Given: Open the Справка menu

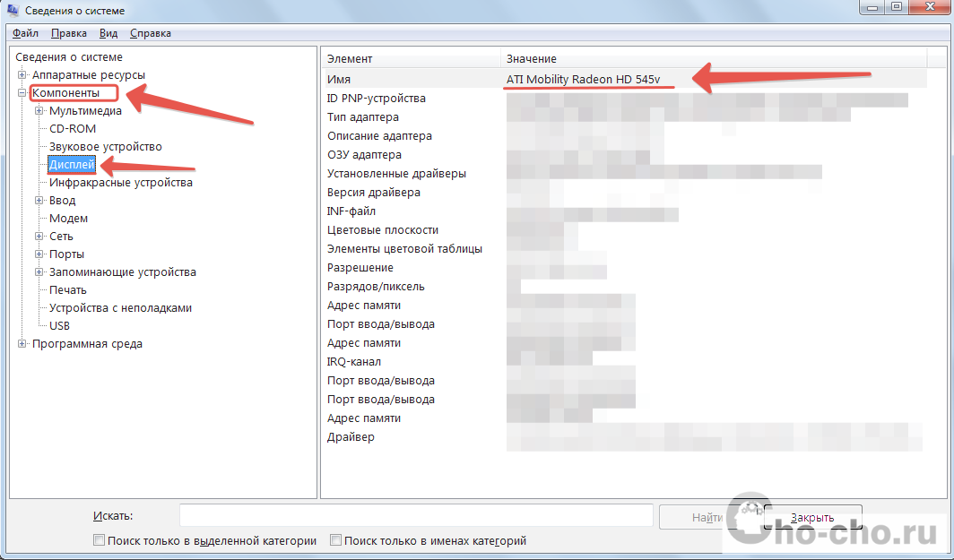Looking at the screenshot, I should [x=151, y=33].
